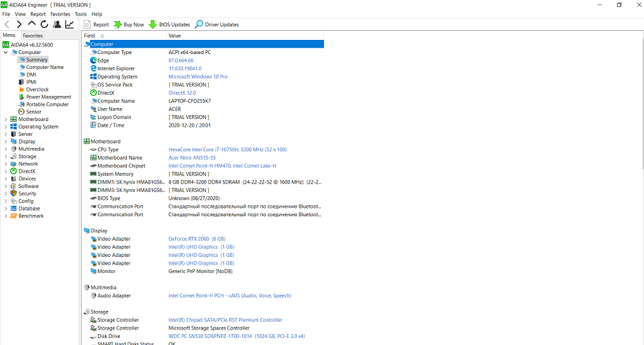This screenshot has width=644, height=345.
Task: Select DMI in the tree
Action: (x=31, y=75)
